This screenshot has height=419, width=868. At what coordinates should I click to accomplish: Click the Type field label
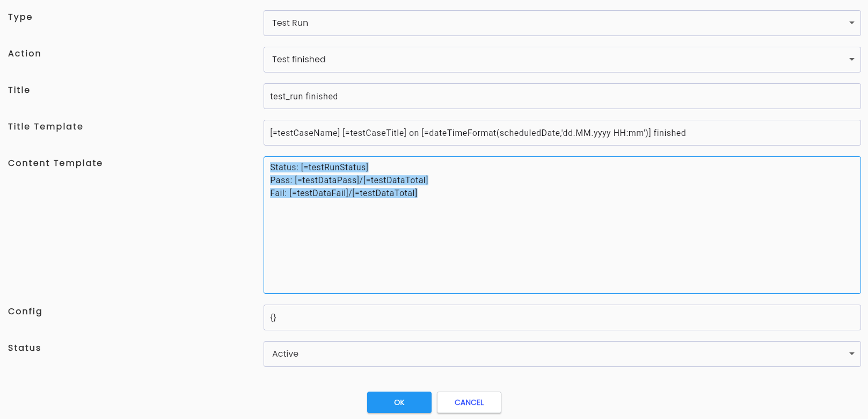20,17
